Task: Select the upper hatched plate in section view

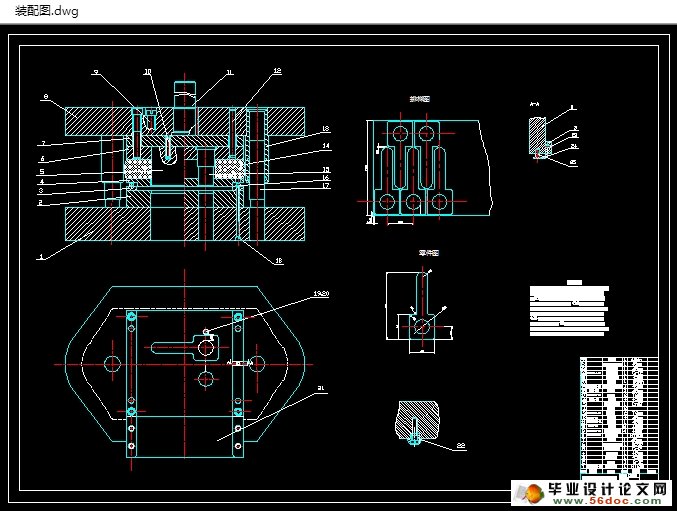Action: coord(96,123)
